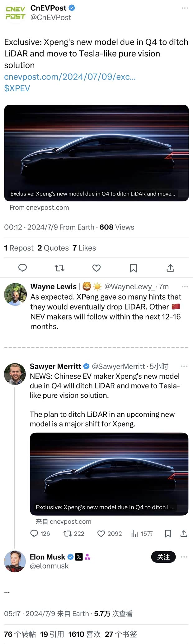Screen dimensions: 193x644
Task: Open Elon Musk's profile avatar
Action: pos(15,561)
